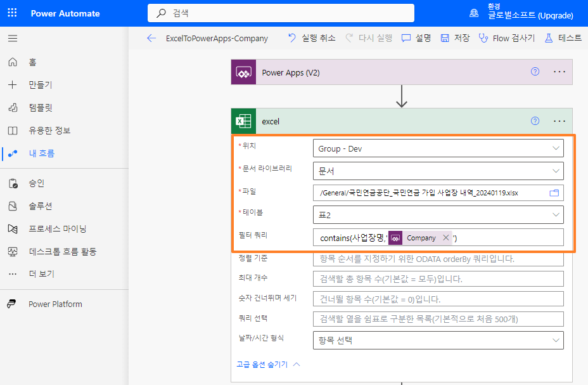588x385 pixels.
Task: Go back with the left arrow
Action: 151,38
